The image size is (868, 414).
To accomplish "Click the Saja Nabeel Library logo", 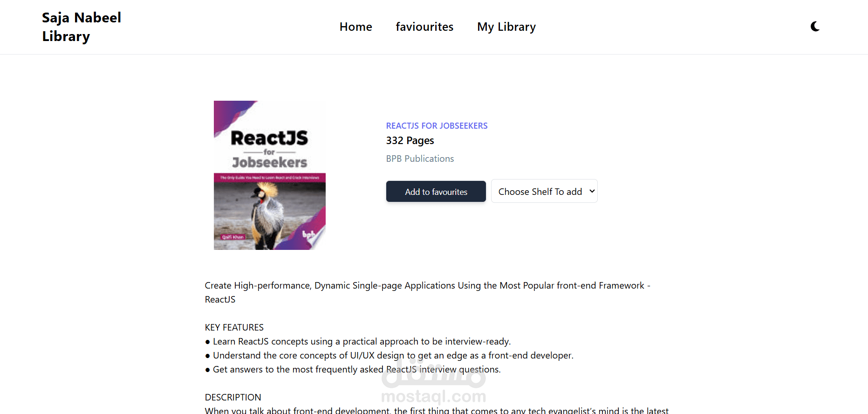I will [82, 27].
